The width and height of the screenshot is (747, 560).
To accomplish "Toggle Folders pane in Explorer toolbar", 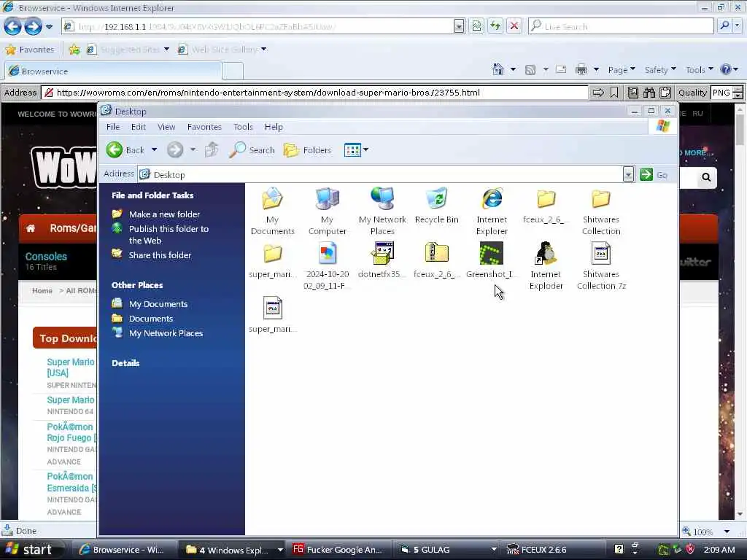I will point(307,150).
